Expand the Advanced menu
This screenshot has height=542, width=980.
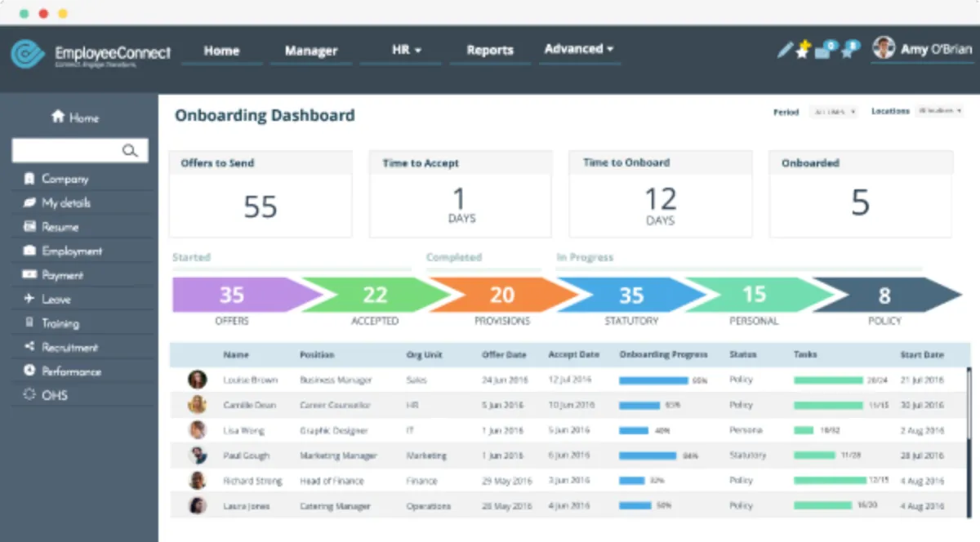click(579, 49)
